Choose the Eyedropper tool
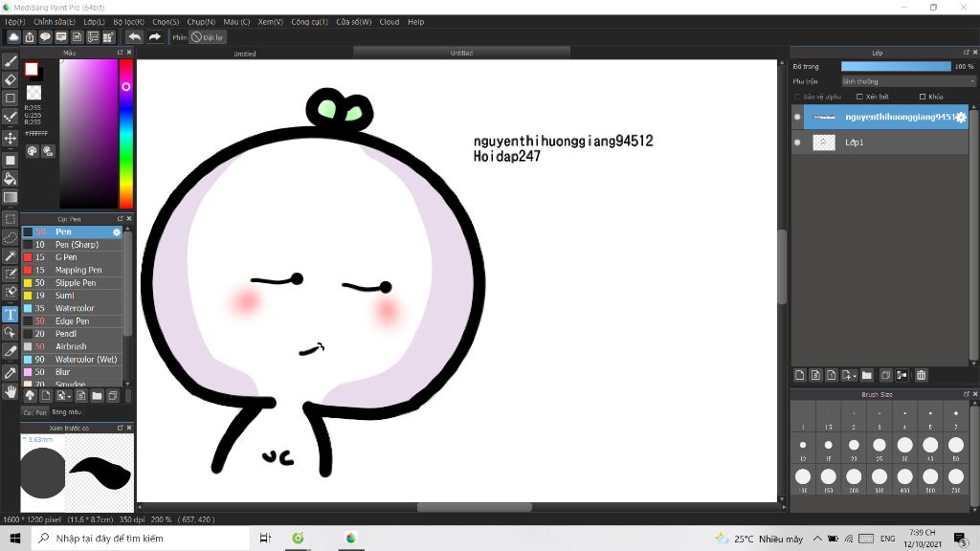Viewport: 980px width, 551px height. click(x=10, y=373)
